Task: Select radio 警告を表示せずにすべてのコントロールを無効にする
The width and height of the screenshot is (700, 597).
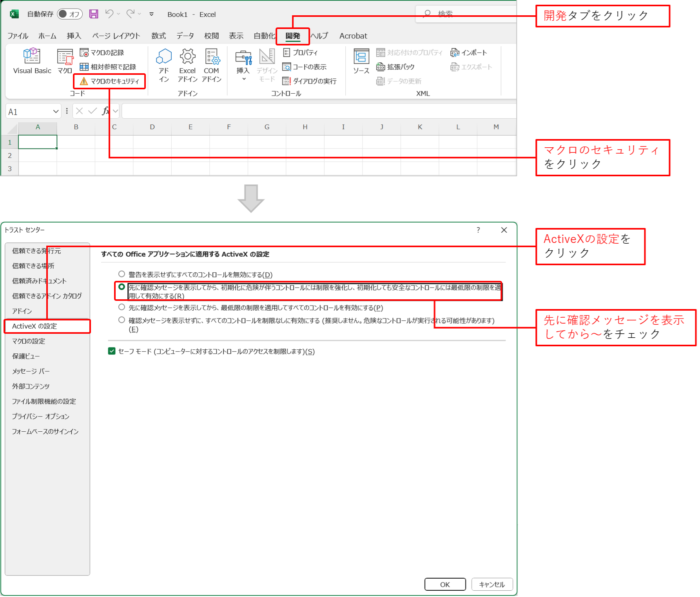Action: 122,274
